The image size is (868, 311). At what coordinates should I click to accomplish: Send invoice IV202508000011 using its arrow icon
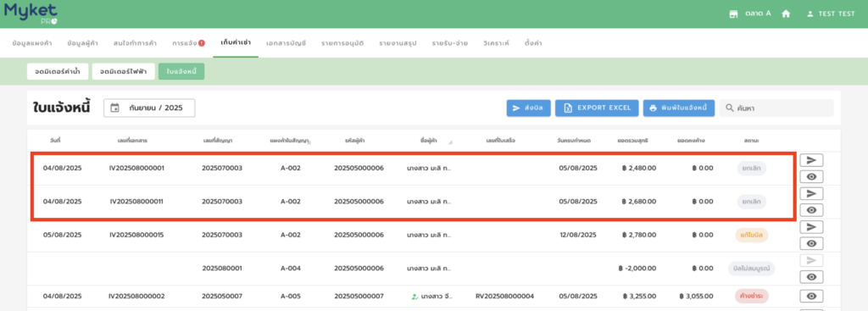[x=811, y=193]
